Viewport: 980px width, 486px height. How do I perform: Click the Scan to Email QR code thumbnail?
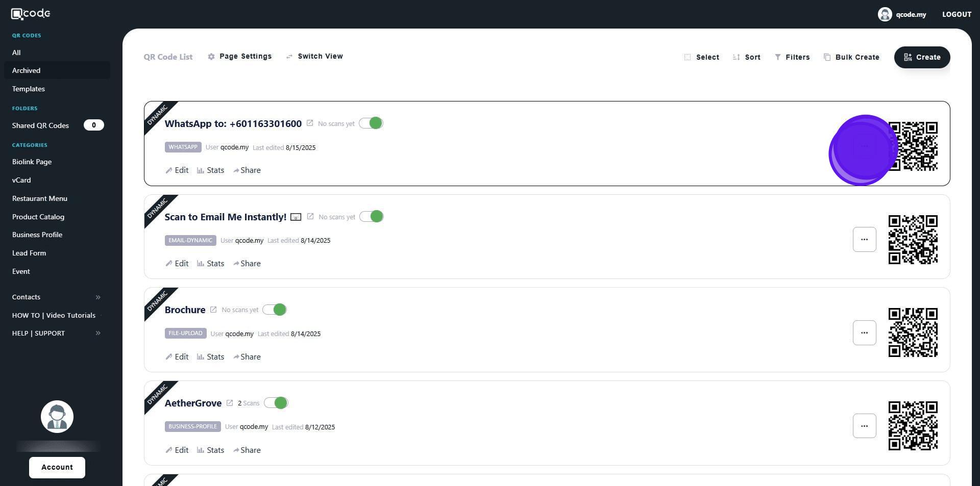point(913,240)
